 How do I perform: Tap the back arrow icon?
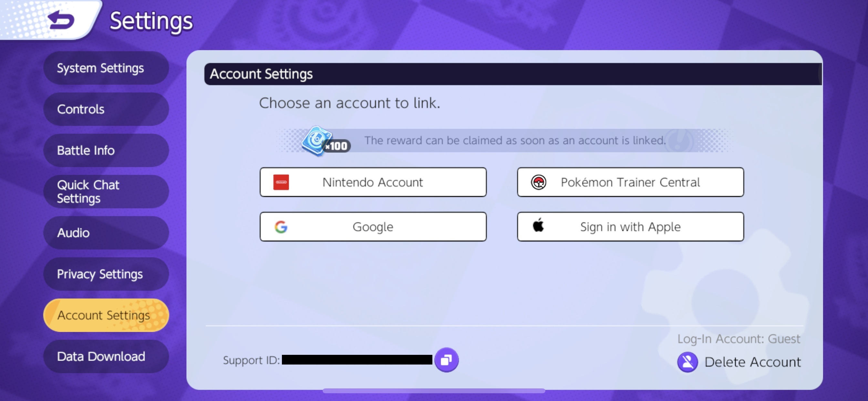(x=61, y=20)
